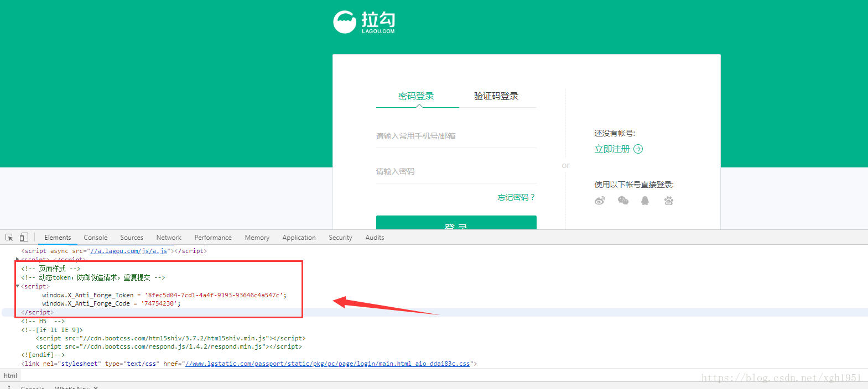Select the X_Anti_Forge_Token code line
868x389 pixels.
point(164,295)
